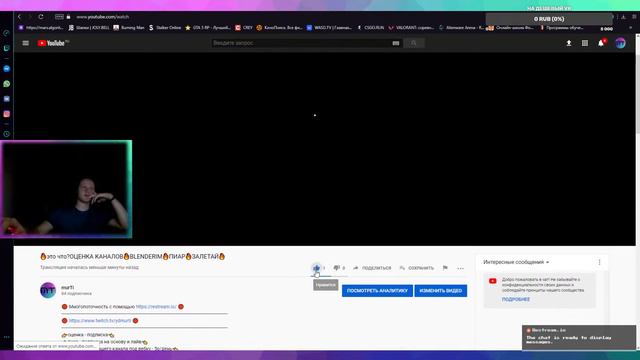The width and height of the screenshot is (640, 360).
Task: Open the CSGO.RUN bookmark
Action: coord(371,28)
